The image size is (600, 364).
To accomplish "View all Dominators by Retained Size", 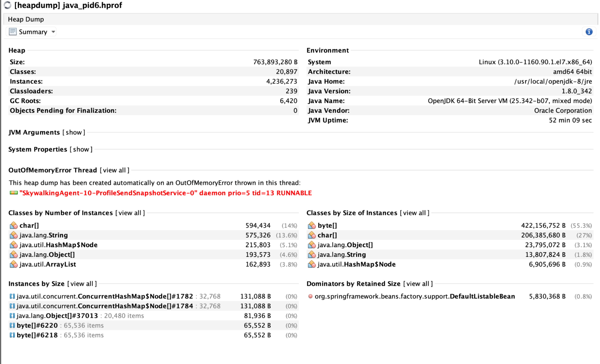I will coord(418,284).
